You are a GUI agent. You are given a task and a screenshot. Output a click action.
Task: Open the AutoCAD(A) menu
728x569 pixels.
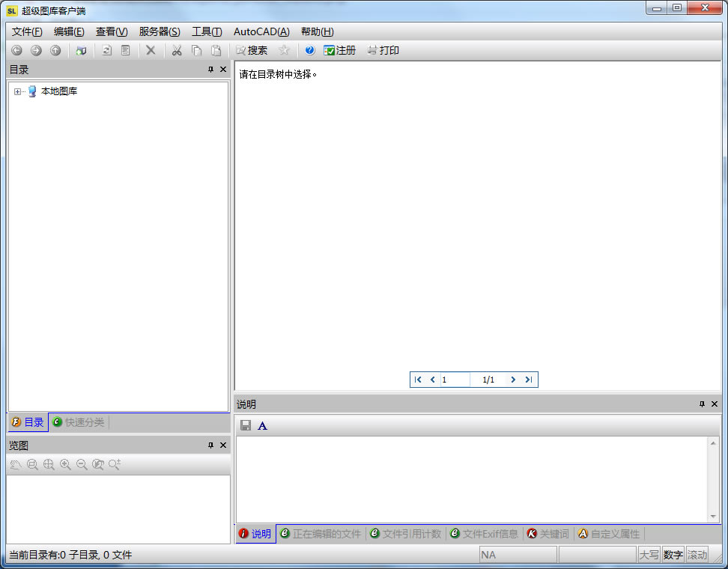coord(261,31)
